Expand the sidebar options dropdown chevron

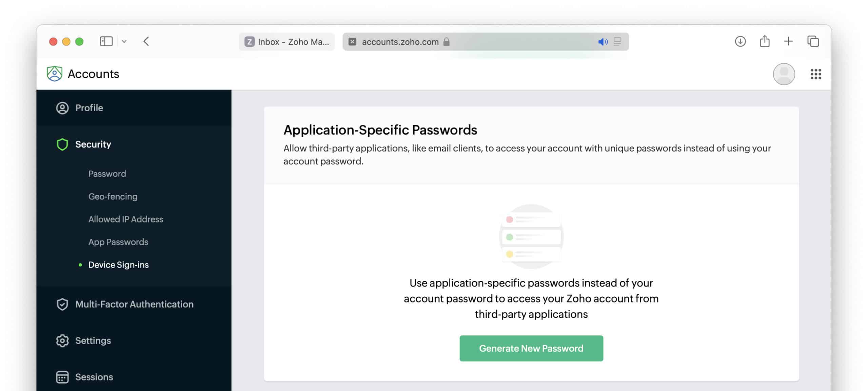(x=124, y=42)
